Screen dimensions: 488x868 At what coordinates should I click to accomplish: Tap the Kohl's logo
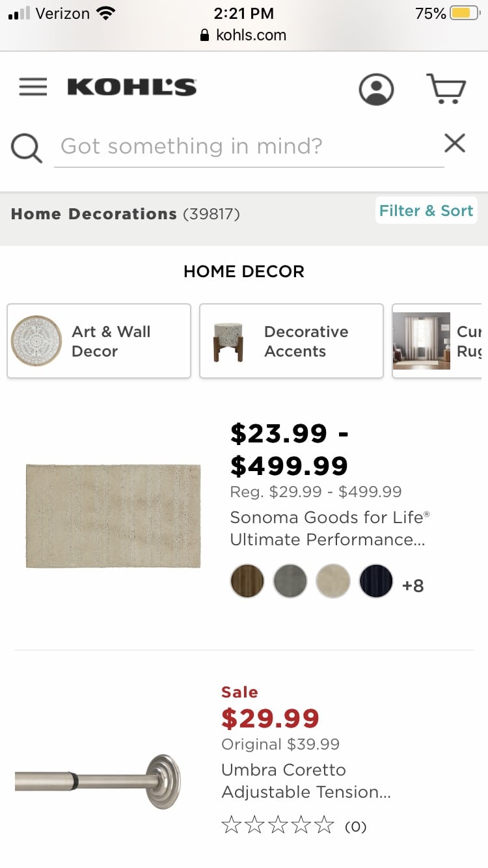click(x=131, y=87)
